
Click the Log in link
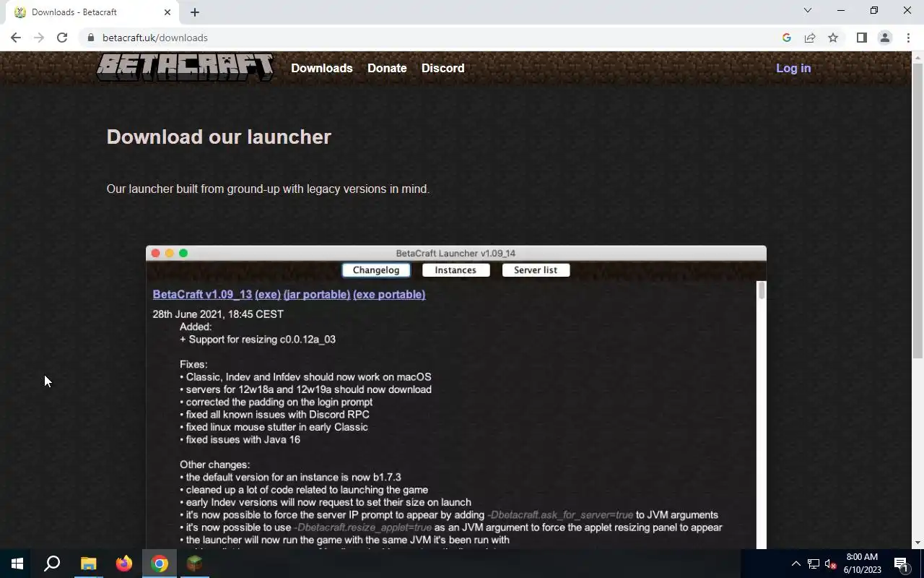coord(793,68)
